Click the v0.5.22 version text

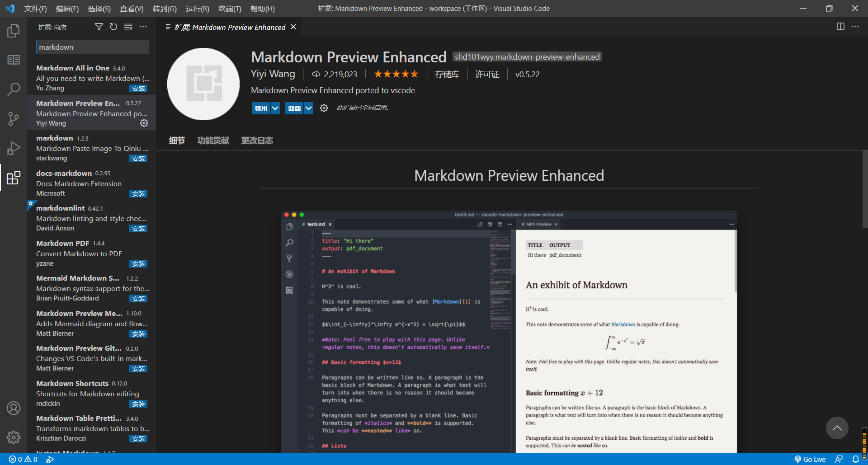click(x=528, y=75)
